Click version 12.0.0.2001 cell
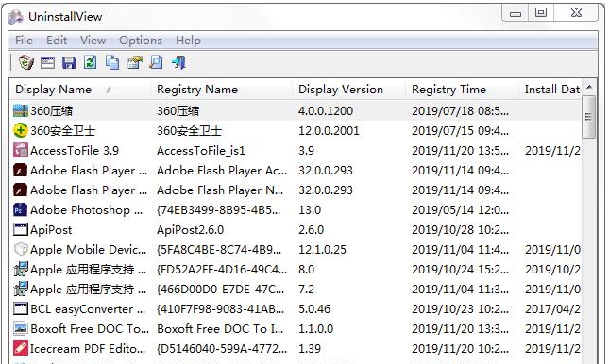This screenshot has width=609, height=364. pyautogui.click(x=329, y=131)
